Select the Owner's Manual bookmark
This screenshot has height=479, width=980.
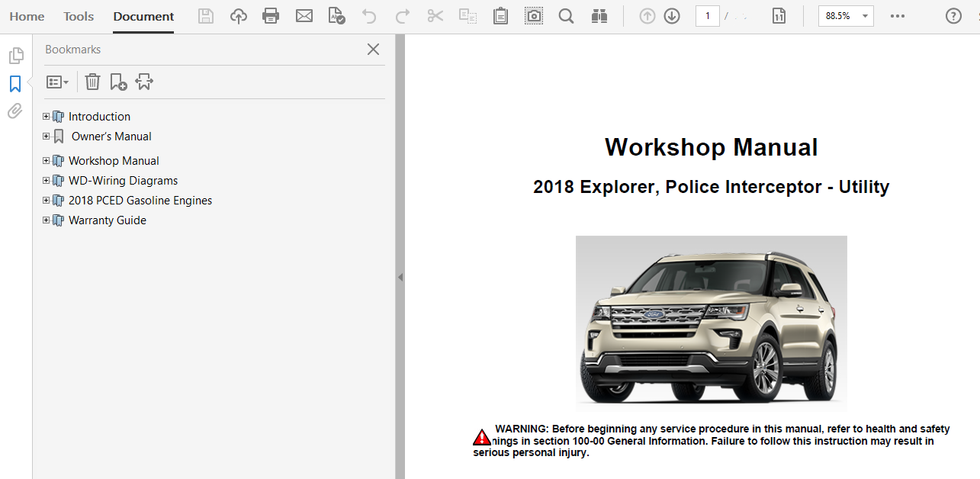[111, 137]
